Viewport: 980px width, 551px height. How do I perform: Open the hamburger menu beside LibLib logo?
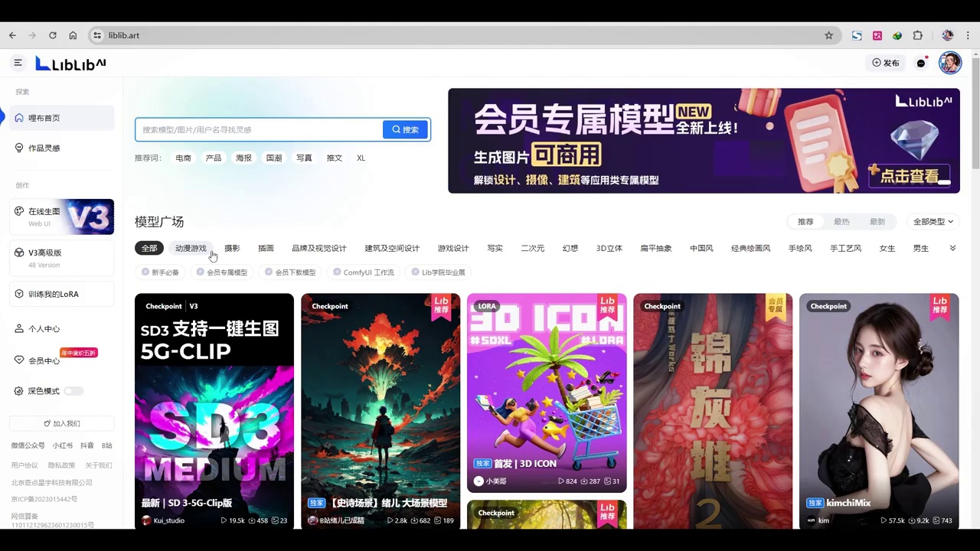click(x=18, y=63)
